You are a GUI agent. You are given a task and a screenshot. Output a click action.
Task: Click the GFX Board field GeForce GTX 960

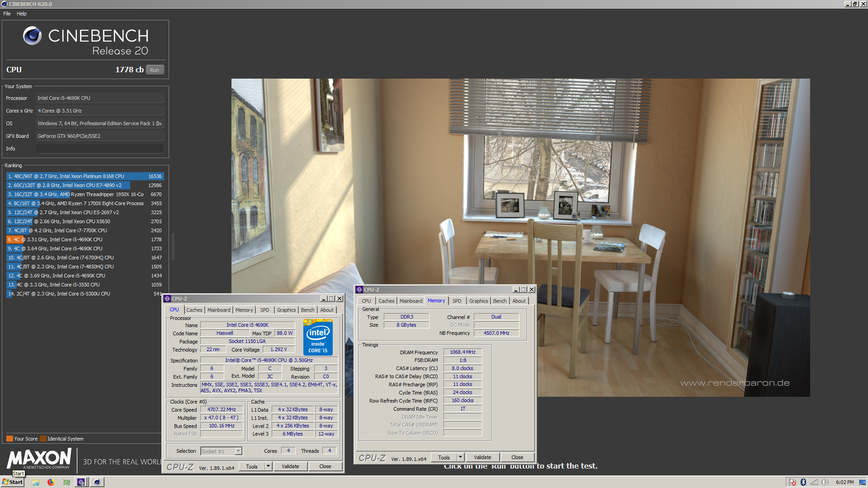point(99,136)
